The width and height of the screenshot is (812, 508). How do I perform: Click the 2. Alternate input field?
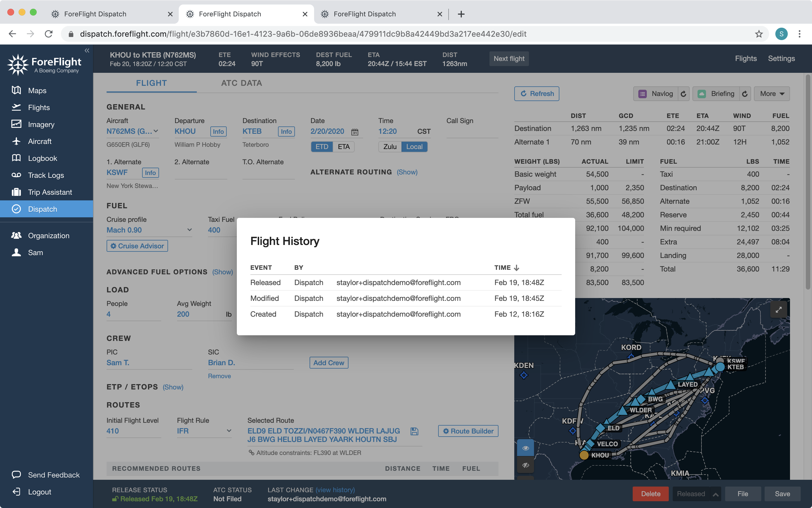click(201, 173)
